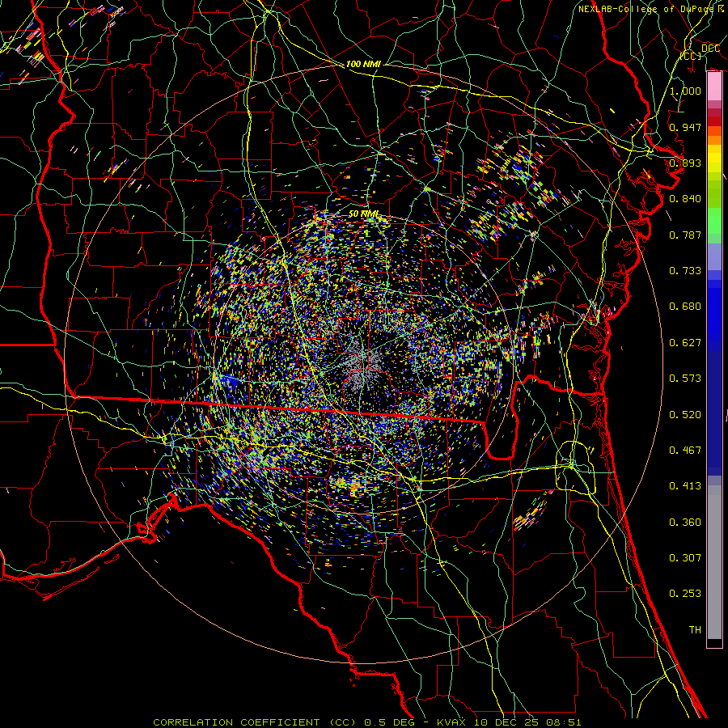Select the 0.307 legend value

pos(685,558)
